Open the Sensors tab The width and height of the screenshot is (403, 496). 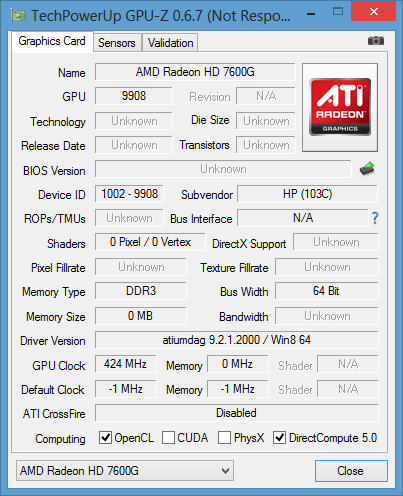coord(117,43)
